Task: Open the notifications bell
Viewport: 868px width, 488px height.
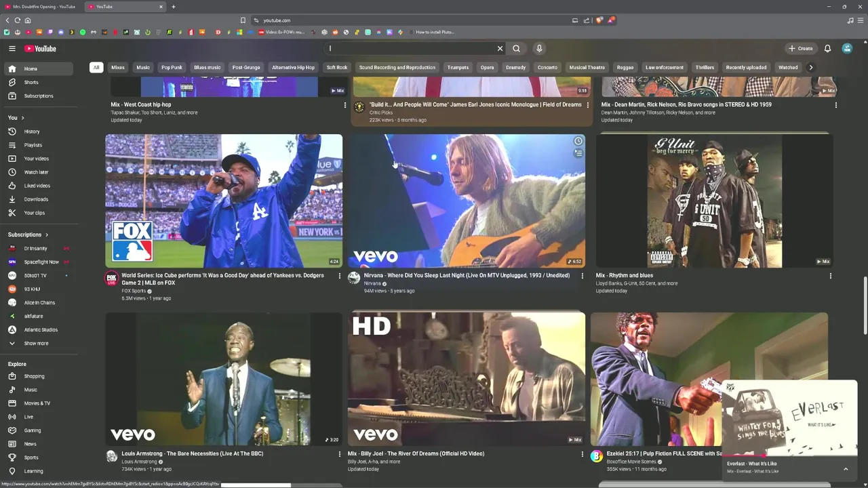Action: [827, 49]
